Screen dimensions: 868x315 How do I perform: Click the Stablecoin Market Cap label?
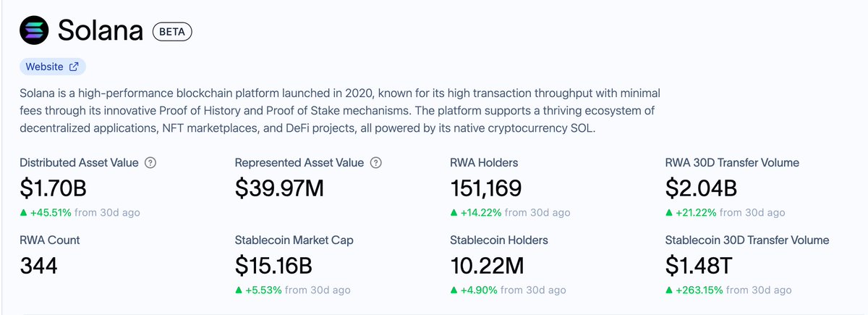pyautogui.click(x=294, y=240)
